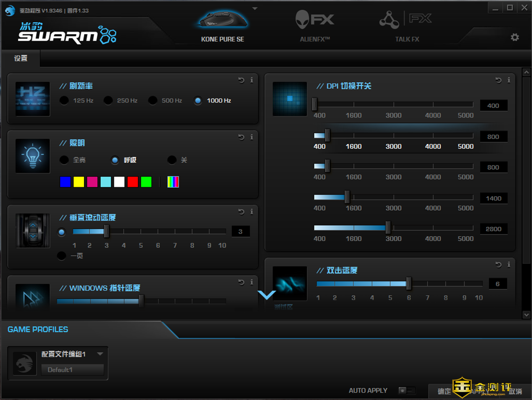Viewport: 532px width, 400px height.
Task: Open the device selector arrow above mouse
Action: click(x=255, y=9)
